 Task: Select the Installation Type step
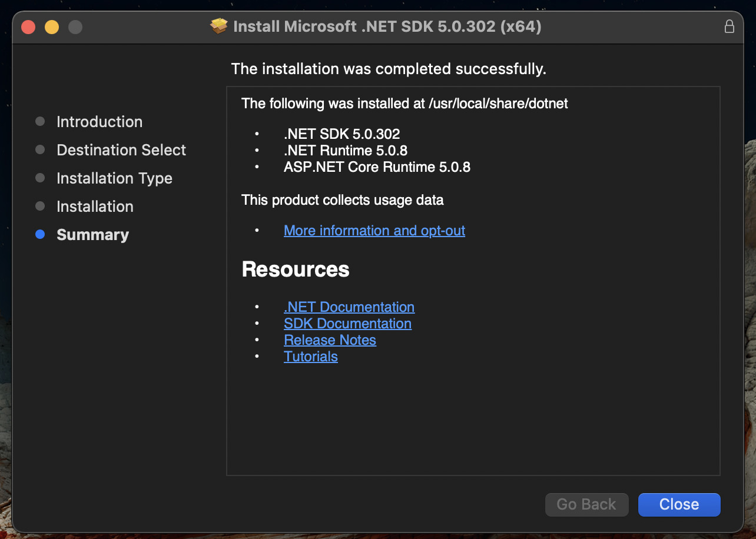point(114,178)
